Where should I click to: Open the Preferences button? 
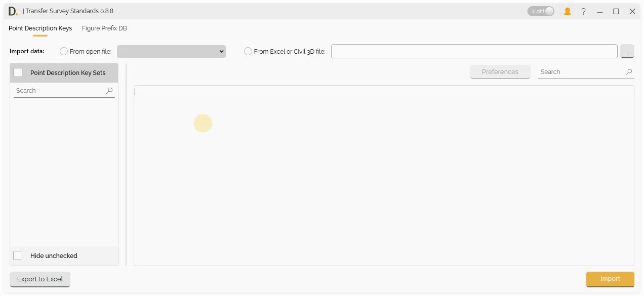pos(500,71)
